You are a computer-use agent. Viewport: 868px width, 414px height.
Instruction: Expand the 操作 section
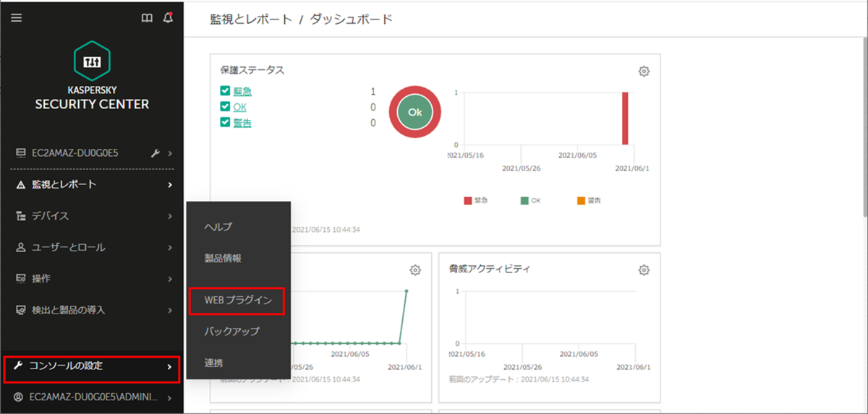pyautogui.click(x=170, y=279)
